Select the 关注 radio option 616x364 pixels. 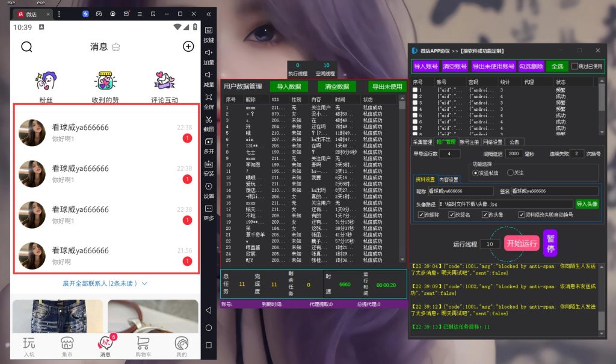pyautogui.click(x=510, y=173)
